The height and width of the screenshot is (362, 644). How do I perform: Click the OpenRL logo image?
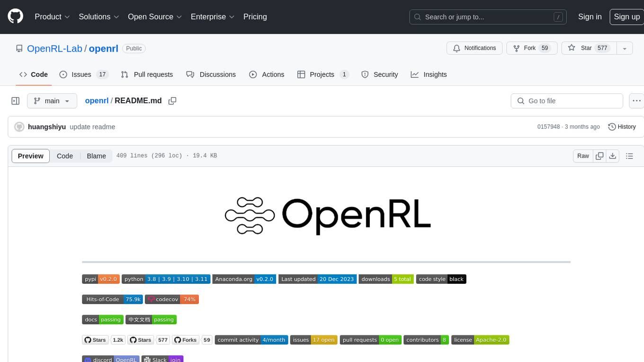327,216
